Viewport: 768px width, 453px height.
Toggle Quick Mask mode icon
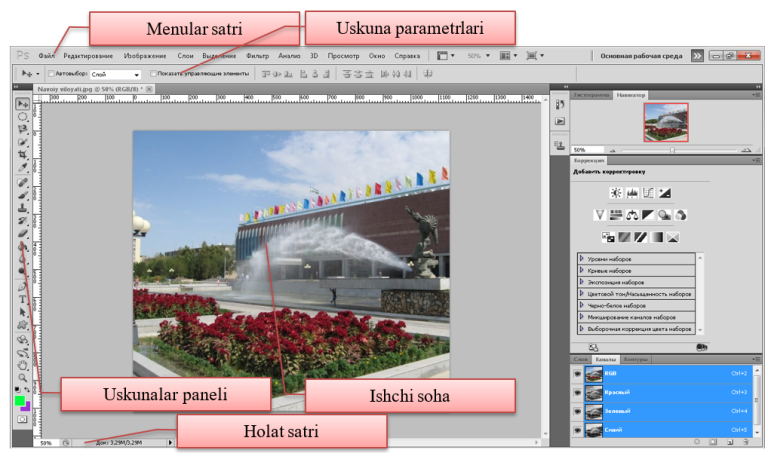(22, 420)
